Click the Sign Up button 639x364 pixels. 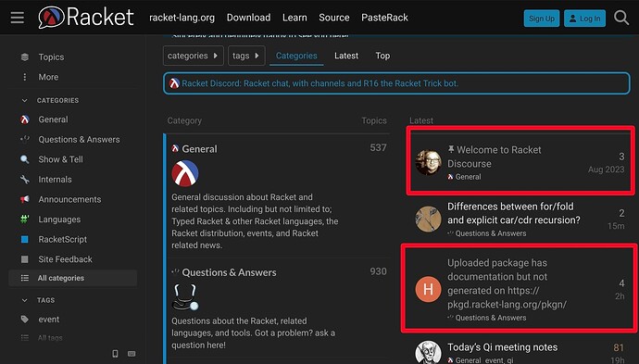(x=542, y=19)
